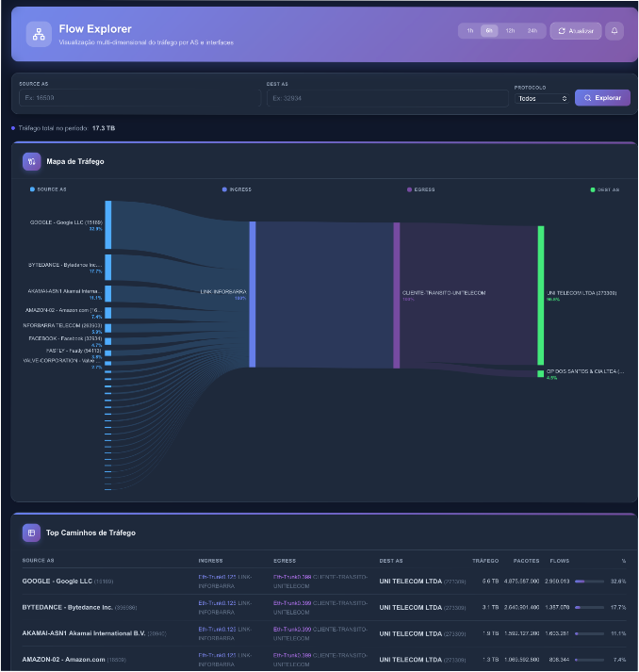Click the GOOGLE source node bar in Sankey
The image size is (639, 672).
click(108, 224)
